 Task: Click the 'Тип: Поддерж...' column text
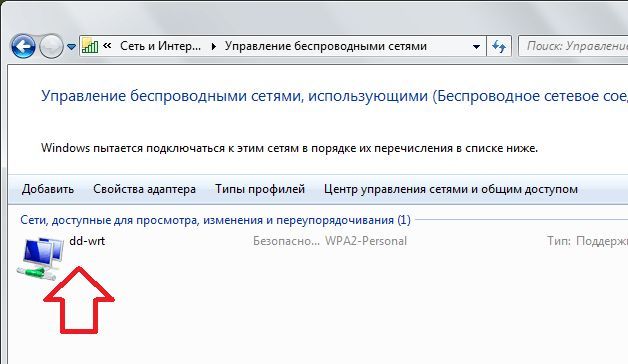coord(587,241)
